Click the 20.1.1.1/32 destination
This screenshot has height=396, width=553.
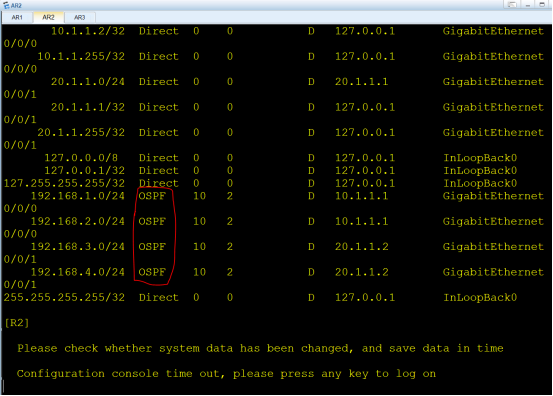click(x=88, y=107)
